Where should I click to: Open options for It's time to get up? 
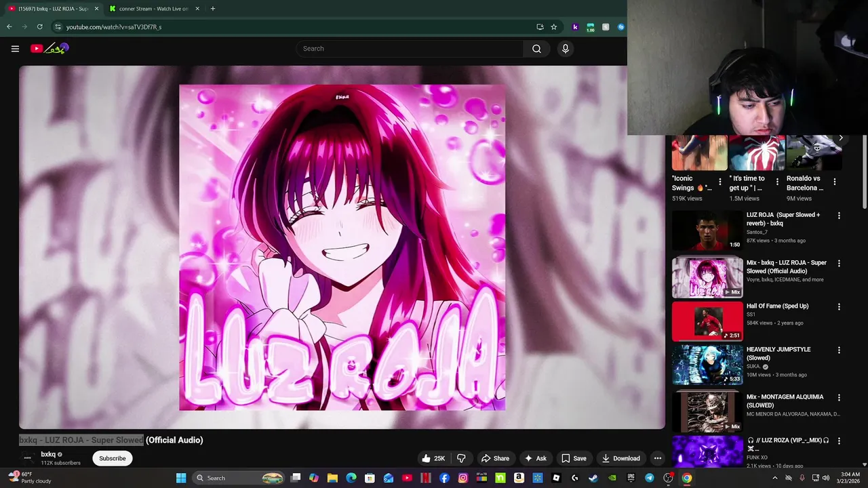[x=777, y=182]
